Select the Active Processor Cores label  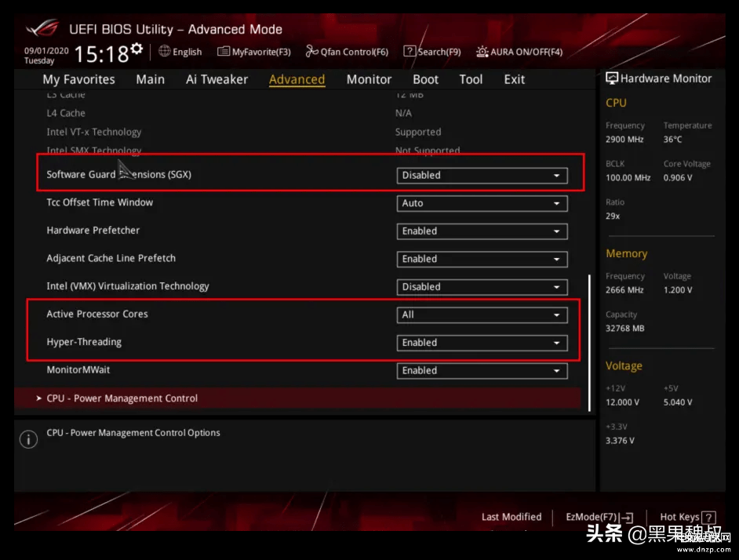(97, 314)
